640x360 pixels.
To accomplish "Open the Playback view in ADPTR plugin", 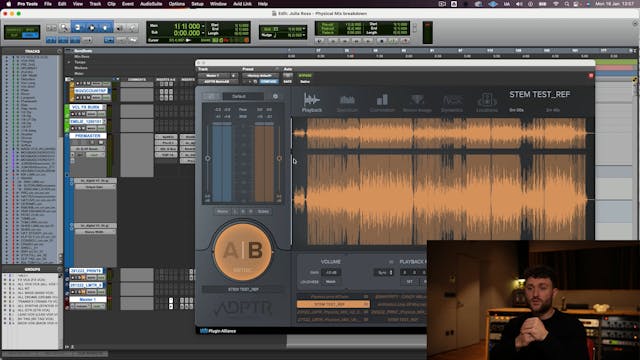I will coord(312,102).
